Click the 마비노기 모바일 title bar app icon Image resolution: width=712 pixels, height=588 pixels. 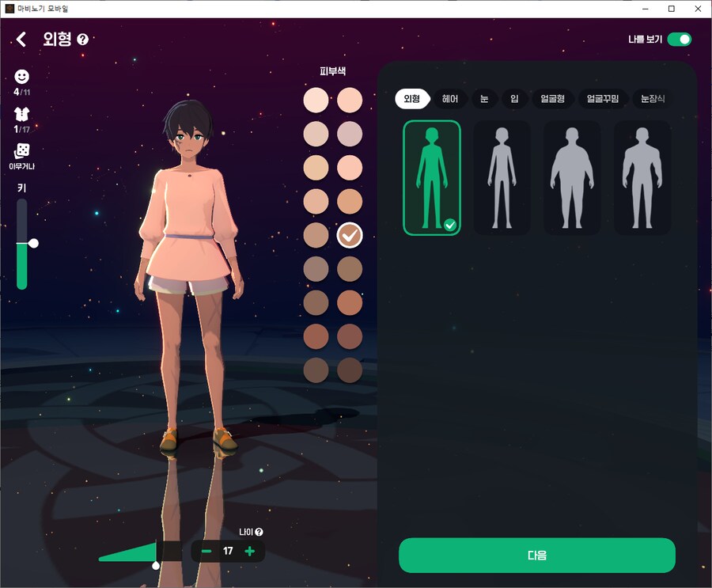tap(9, 9)
